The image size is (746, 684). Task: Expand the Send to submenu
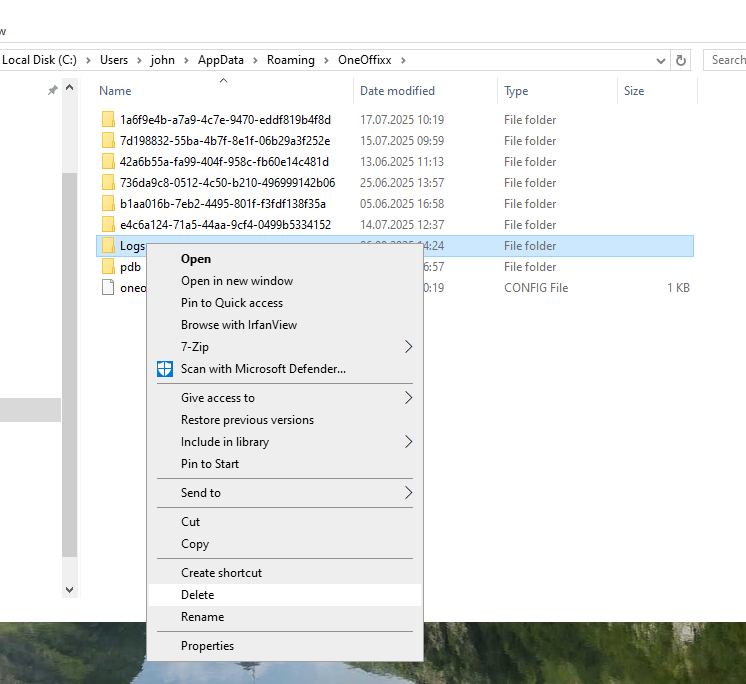pos(285,492)
